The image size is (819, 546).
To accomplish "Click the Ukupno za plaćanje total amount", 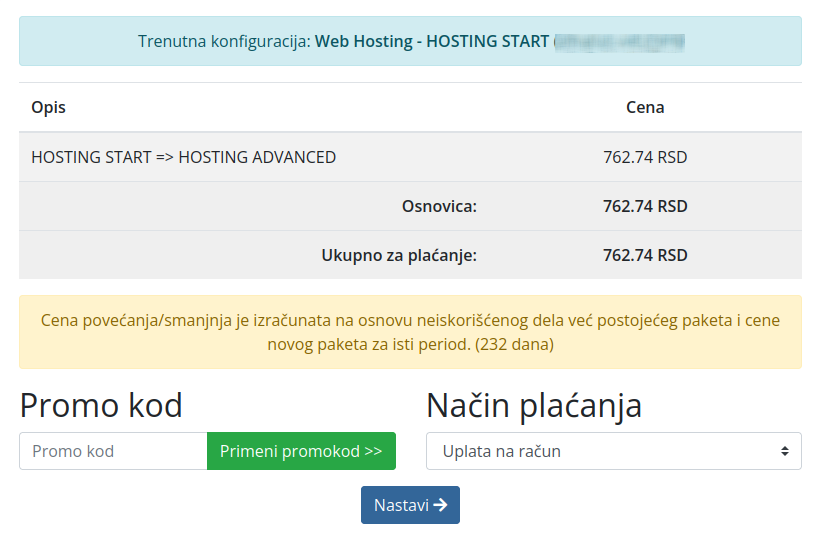I will 645,255.
